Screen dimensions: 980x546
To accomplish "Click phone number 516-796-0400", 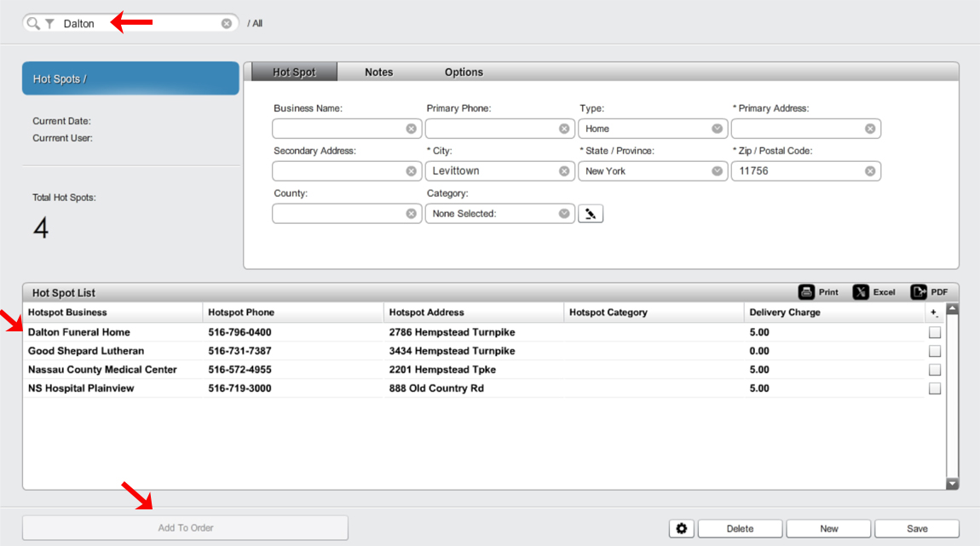I will click(239, 332).
